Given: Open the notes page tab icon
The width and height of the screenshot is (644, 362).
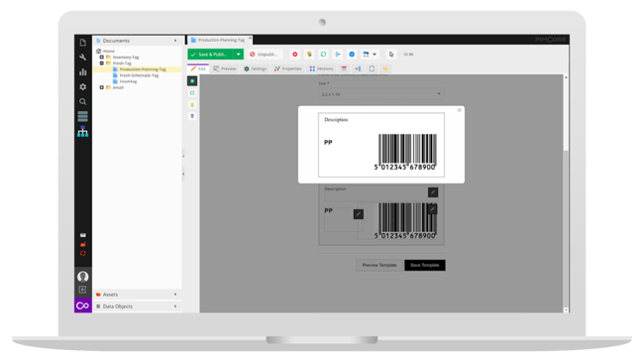Looking at the screenshot, I should [372, 68].
